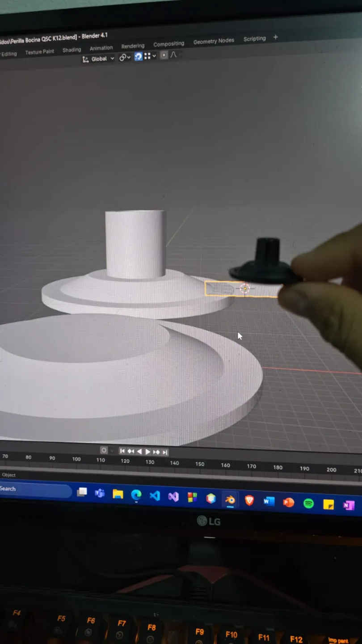Click frame 200 on the timeline ruler
Image resolution: width=362 pixels, height=644 pixels.
[331, 470]
